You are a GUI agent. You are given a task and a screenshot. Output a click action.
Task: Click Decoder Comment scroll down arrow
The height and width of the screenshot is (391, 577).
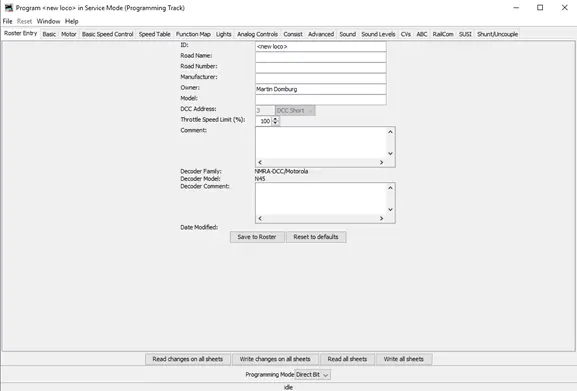coord(390,209)
